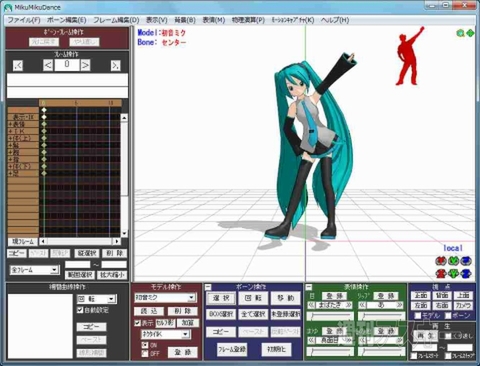Click the eyebrow expression slider track

[330, 351]
